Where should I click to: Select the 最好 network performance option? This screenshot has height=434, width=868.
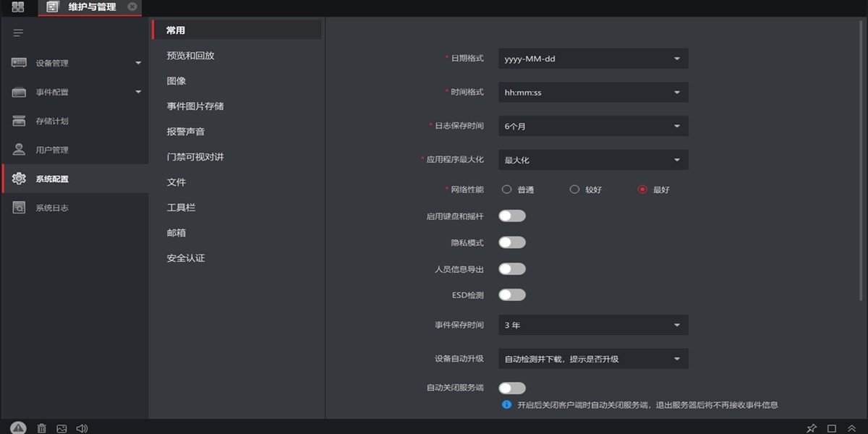click(x=641, y=189)
